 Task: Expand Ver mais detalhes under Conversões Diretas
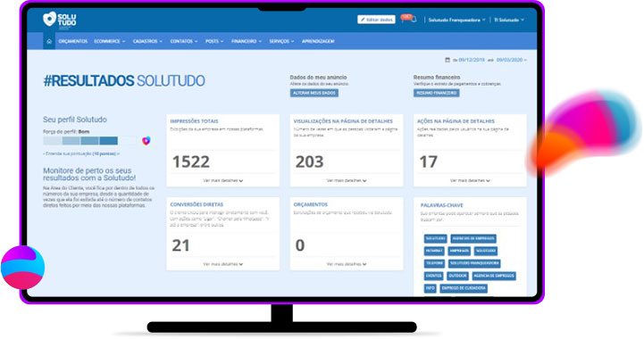(x=222, y=264)
